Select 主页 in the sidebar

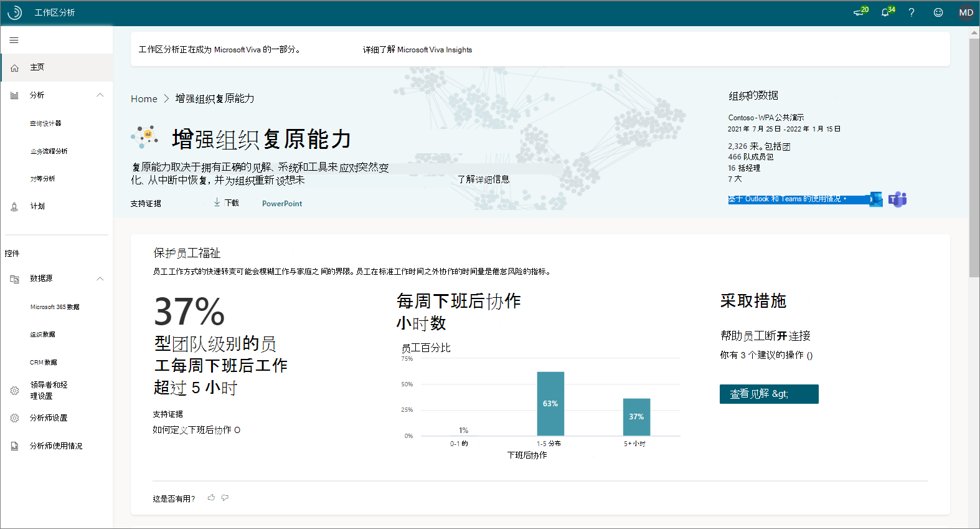pyautogui.click(x=57, y=67)
